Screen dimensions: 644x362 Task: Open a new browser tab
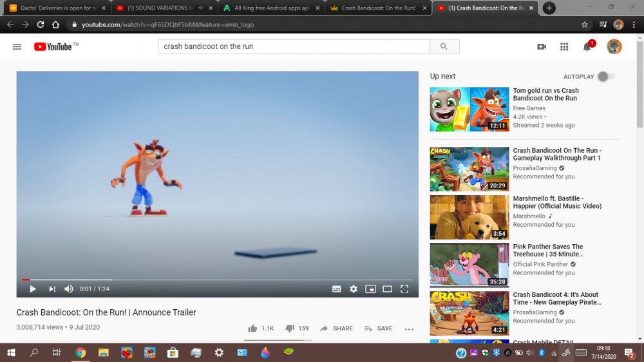549,8
